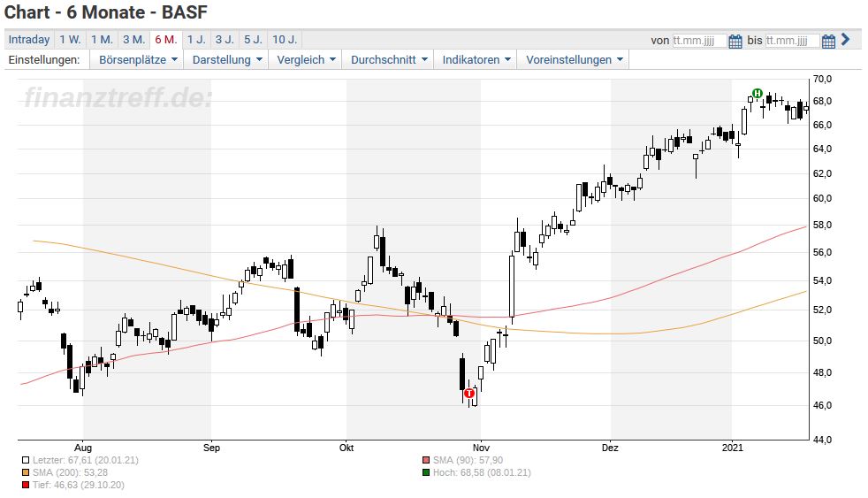
Task: Click the green Hoch legend swatch
Action: point(426,472)
